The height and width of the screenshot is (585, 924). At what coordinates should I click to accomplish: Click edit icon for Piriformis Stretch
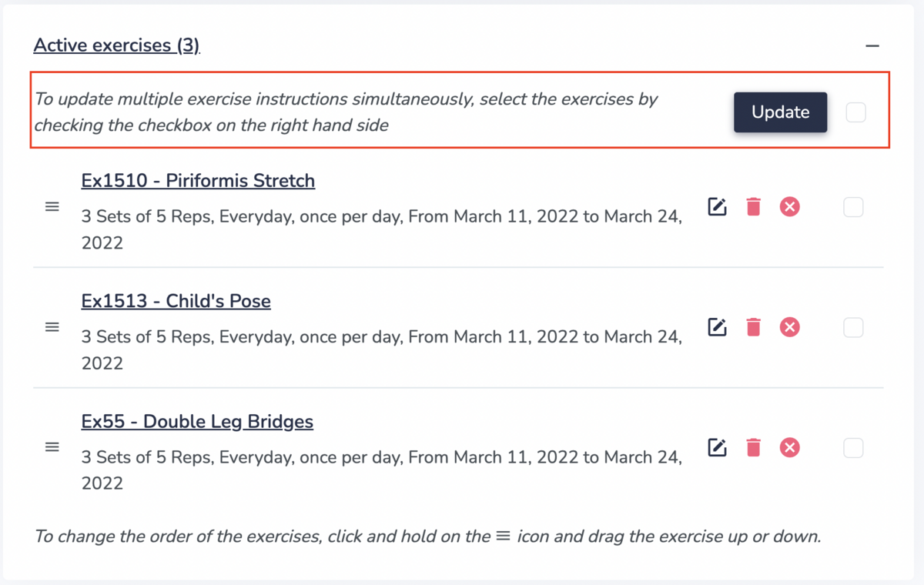[717, 207]
